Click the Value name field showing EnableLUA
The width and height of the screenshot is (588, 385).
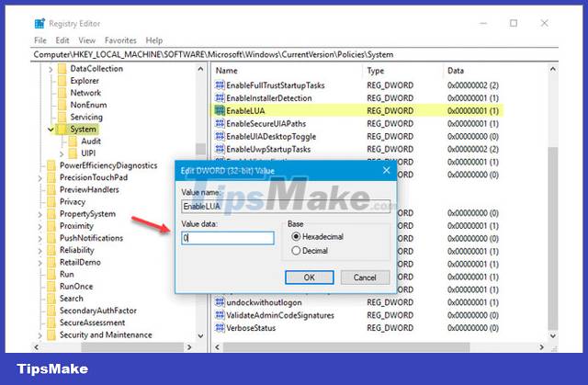click(286, 206)
